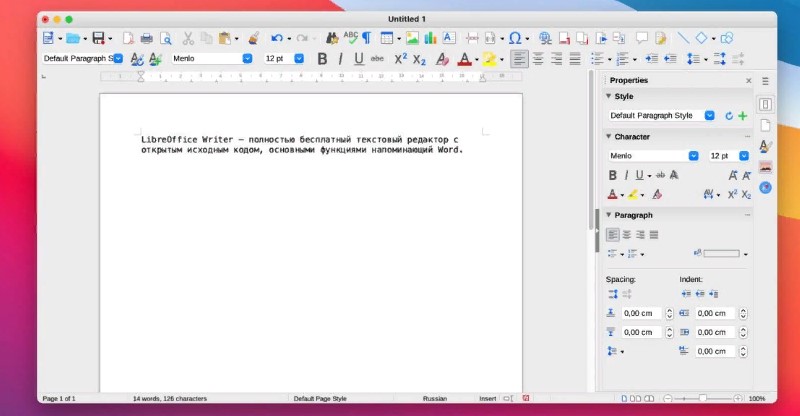Viewport: 800px width, 416px height.
Task: Open the Navigator from the sidebar strip
Action: pos(765,187)
